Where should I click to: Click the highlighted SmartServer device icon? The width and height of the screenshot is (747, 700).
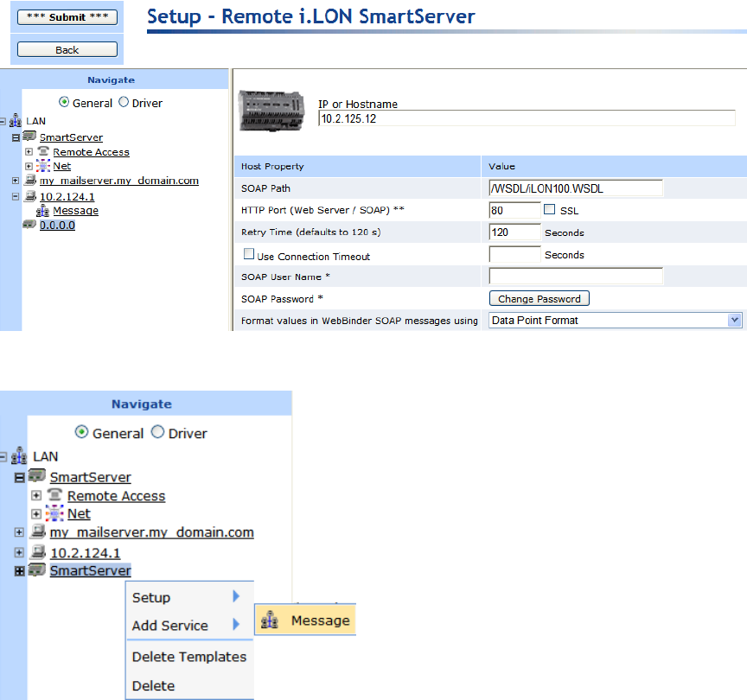(x=38, y=570)
